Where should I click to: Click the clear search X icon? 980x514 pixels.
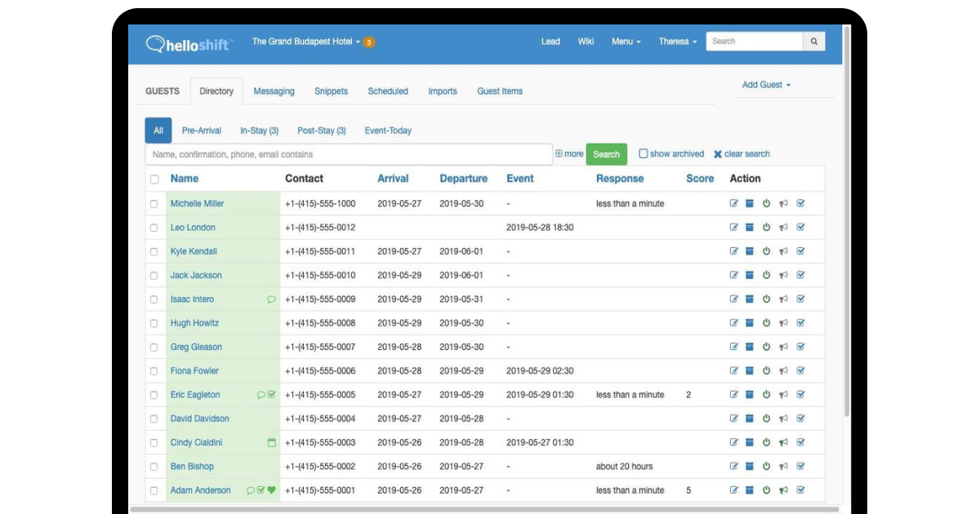(718, 154)
